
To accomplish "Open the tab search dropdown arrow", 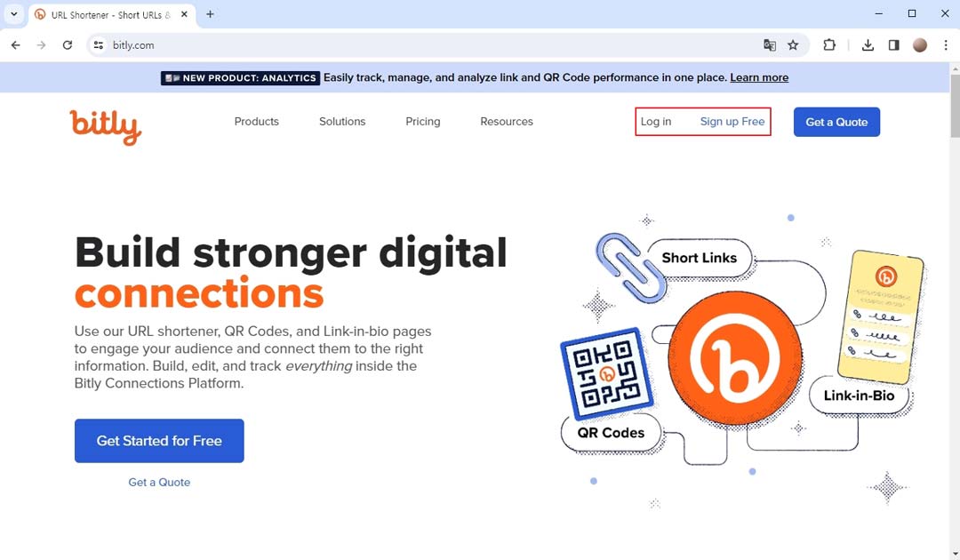I will 13,14.
